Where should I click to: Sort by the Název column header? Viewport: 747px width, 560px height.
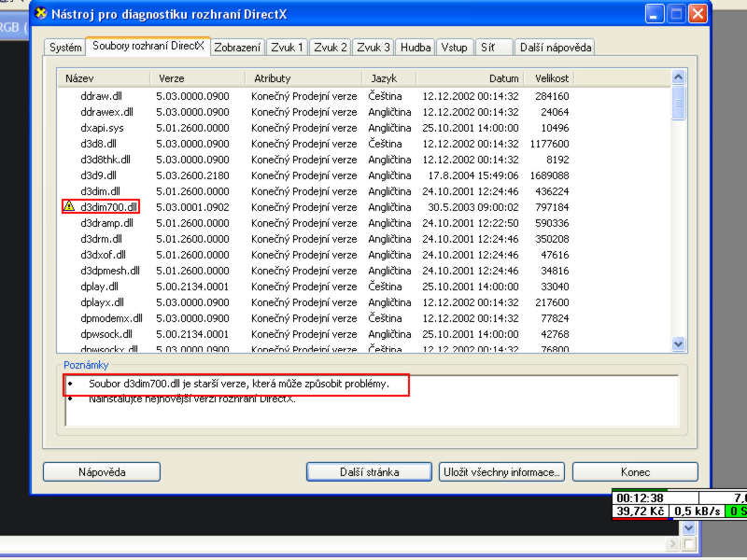[x=104, y=78]
